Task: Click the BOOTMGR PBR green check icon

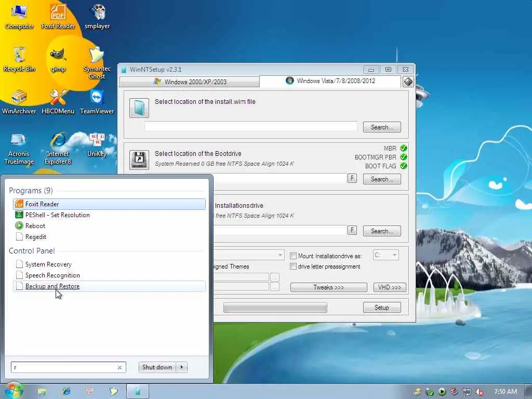Action: coord(403,157)
